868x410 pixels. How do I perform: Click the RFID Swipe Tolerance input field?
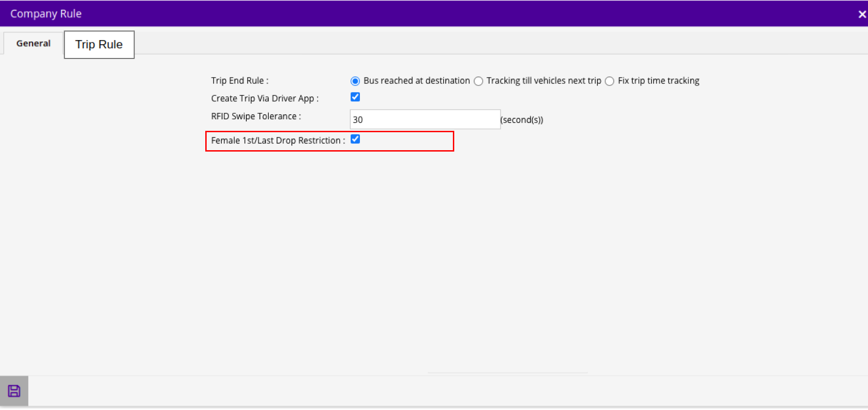click(x=424, y=119)
